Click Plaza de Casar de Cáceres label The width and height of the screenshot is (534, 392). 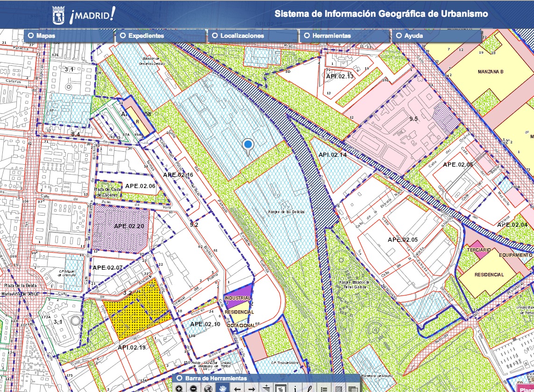tap(108, 192)
